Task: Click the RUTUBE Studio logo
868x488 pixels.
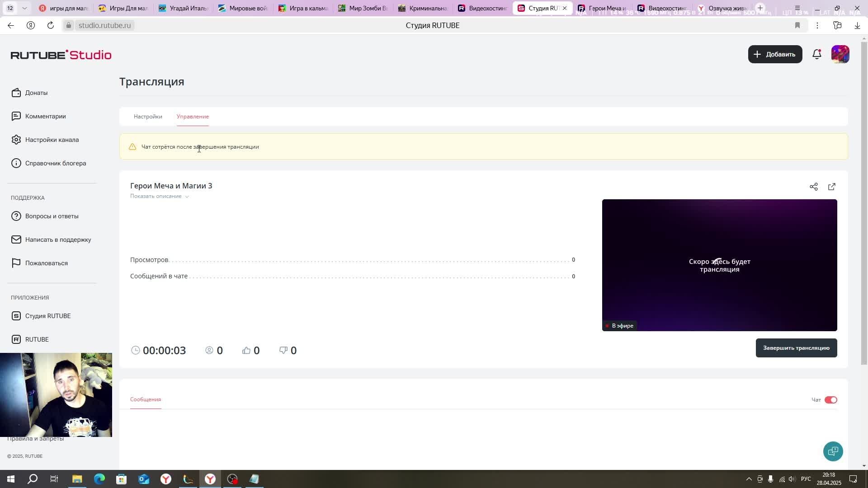Action: click(61, 55)
